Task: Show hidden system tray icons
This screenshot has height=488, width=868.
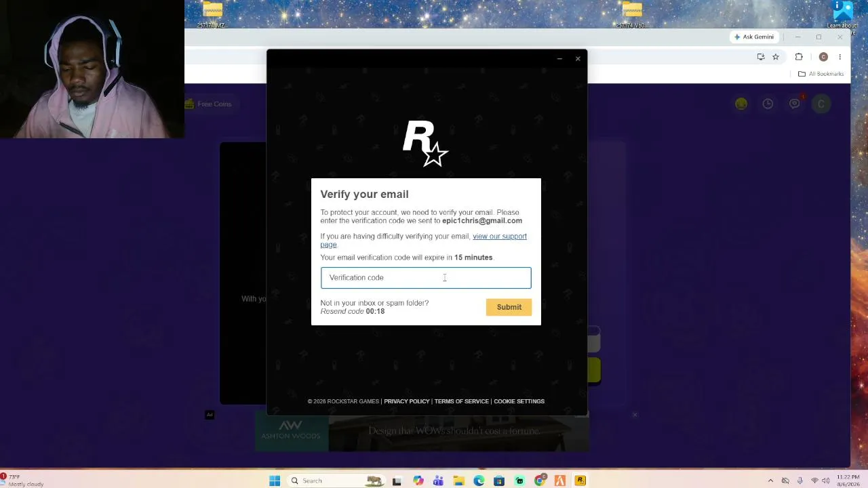Action: click(770, 481)
